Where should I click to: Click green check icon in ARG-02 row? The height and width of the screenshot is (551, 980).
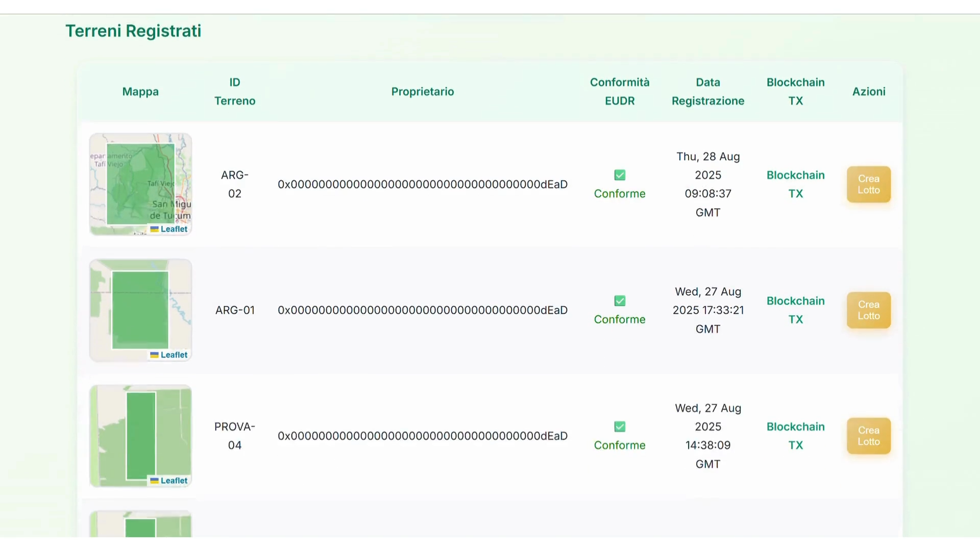620,175
